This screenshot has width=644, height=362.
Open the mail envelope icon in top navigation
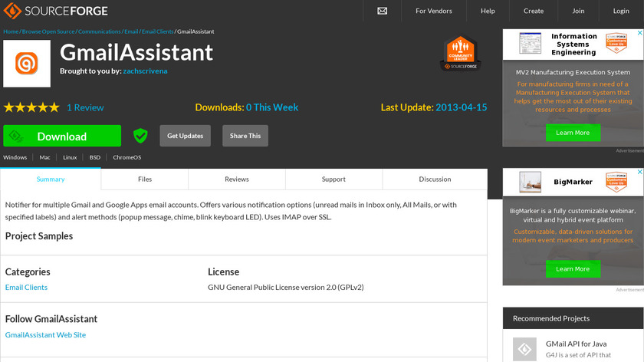[382, 11]
